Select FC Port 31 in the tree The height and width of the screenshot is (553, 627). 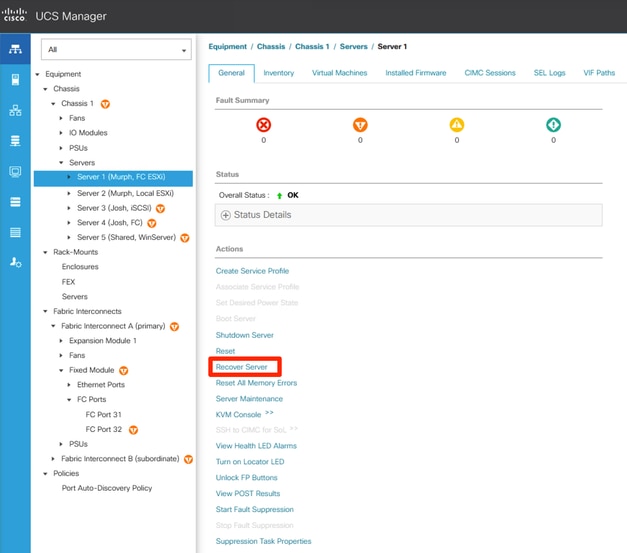[103, 415]
